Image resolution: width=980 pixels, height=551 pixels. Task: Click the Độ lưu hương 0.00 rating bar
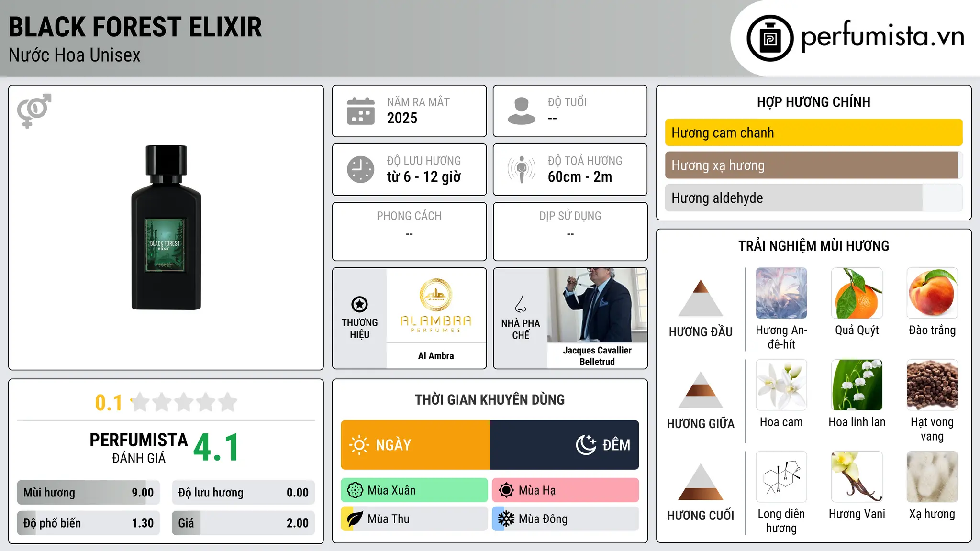point(244,493)
